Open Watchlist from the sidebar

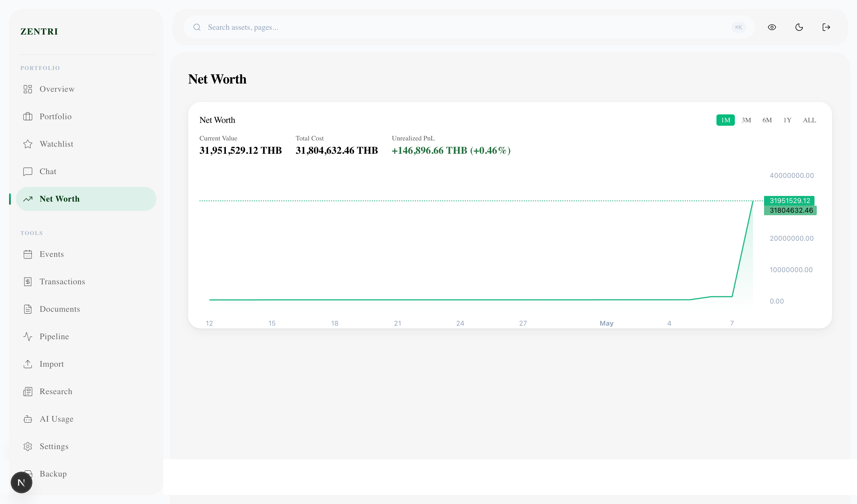coord(86,144)
